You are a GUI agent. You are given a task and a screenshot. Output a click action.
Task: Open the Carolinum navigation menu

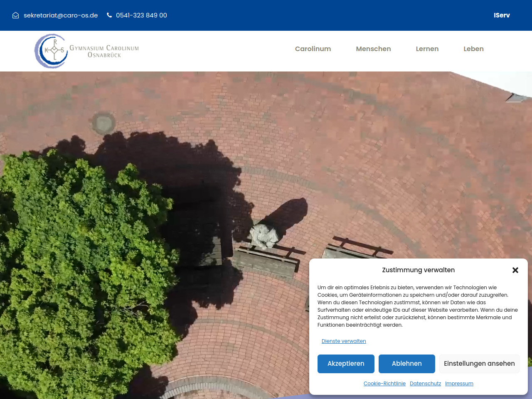click(313, 49)
